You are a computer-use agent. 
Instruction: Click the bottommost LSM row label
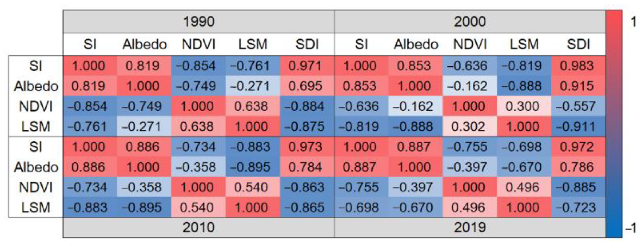click(x=36, y=208)
